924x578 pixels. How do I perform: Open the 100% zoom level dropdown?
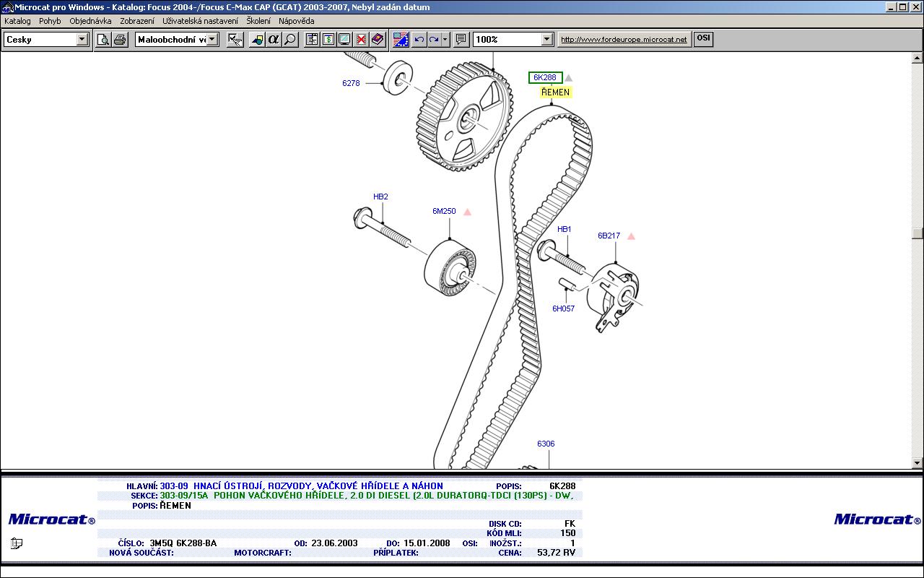click(546, 40)
